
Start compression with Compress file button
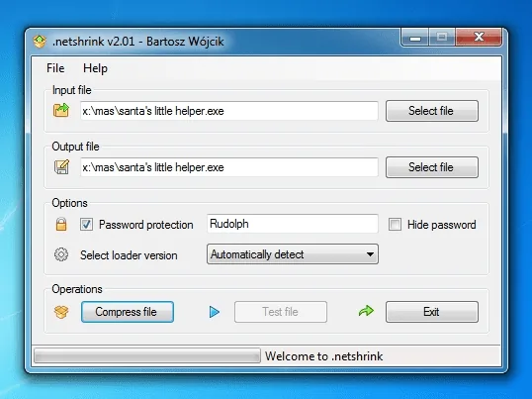pyautogui.click(x=128, y=312)
